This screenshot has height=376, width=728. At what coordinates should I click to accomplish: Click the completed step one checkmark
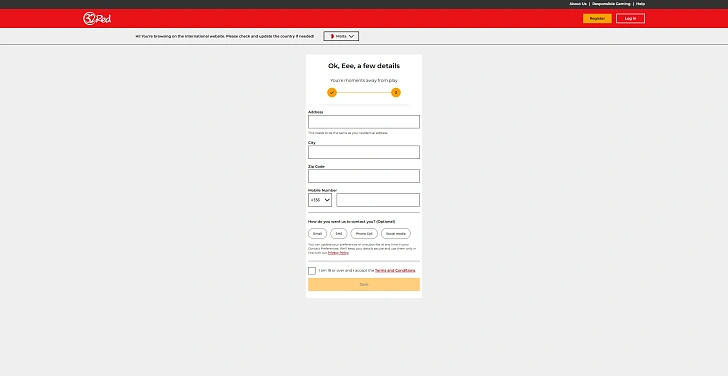coord(332,92)
